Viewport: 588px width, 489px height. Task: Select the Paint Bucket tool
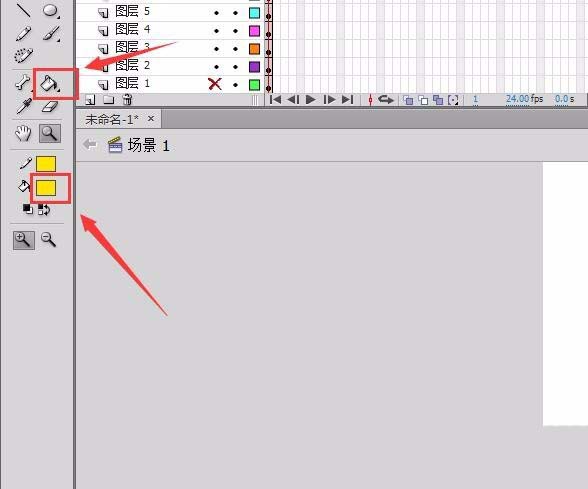coord(50,83)
